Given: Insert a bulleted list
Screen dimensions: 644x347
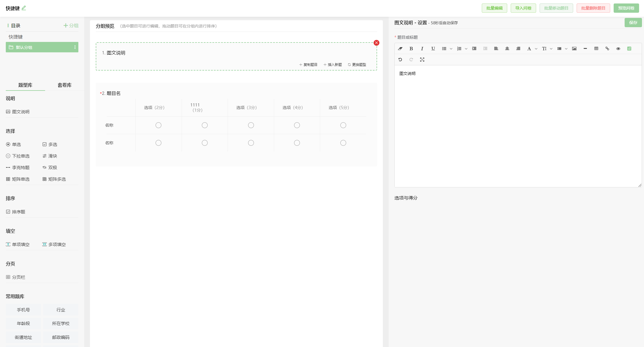Looking at the screenshot, I should (444, 49).
